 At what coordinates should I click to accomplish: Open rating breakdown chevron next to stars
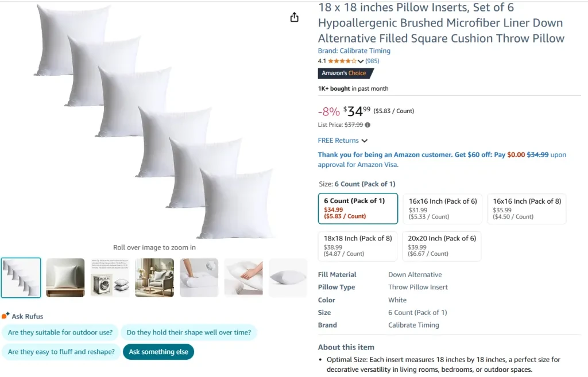pyautogui.click(x=361, y=61)
